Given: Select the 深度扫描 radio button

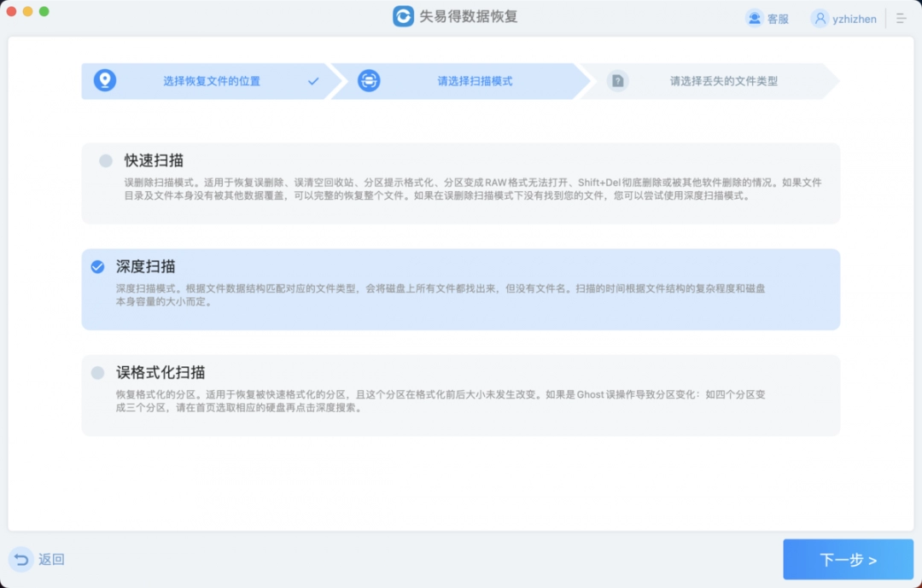Looking at the screenshot, I should pyautogui.click(x=97, y=265).
